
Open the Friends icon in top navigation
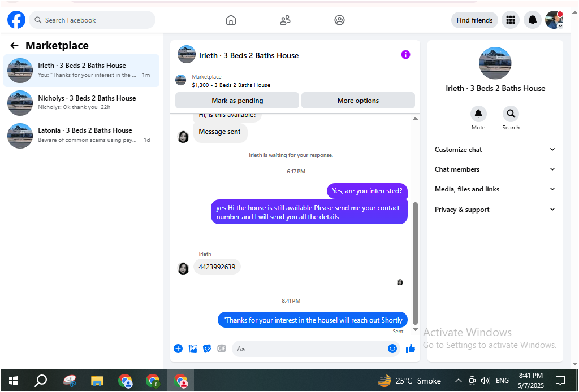coord(285,20)
